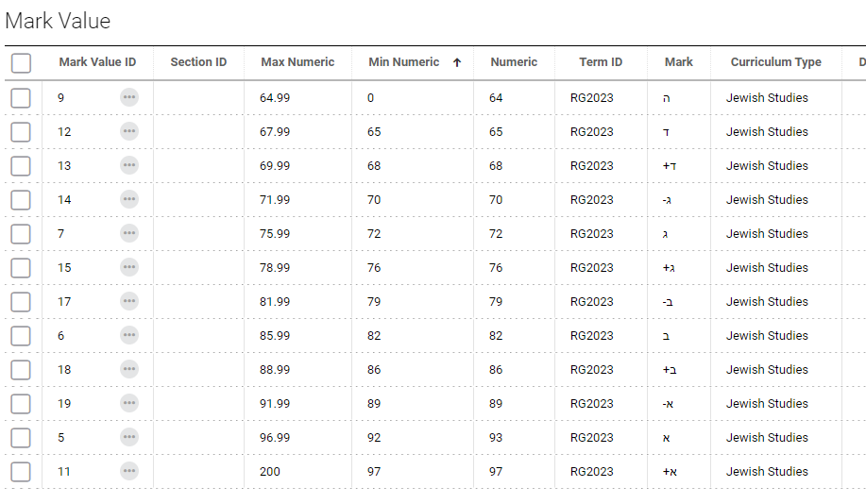Click the ascending sort arrow on Min Numeric

click(457, 62)
